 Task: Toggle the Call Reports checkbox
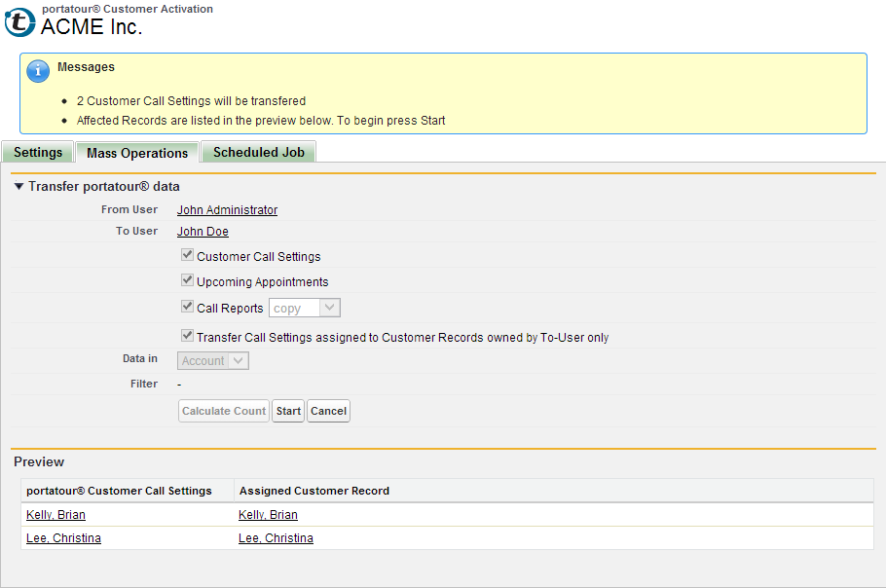tap(187, 307)
